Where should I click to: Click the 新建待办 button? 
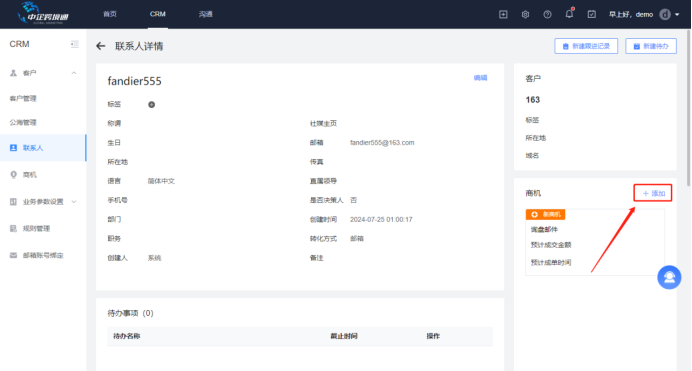pos(651,46)
